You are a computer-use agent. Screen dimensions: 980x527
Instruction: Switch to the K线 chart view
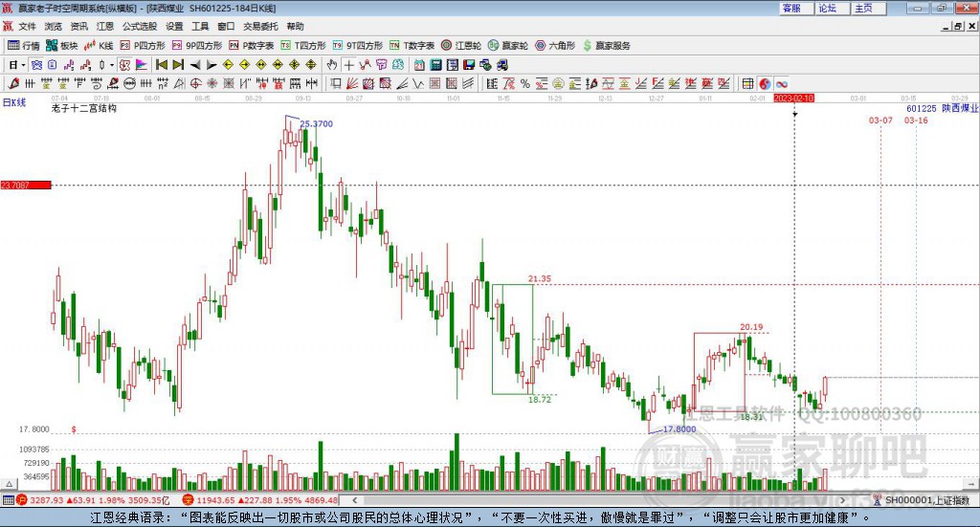99,46
